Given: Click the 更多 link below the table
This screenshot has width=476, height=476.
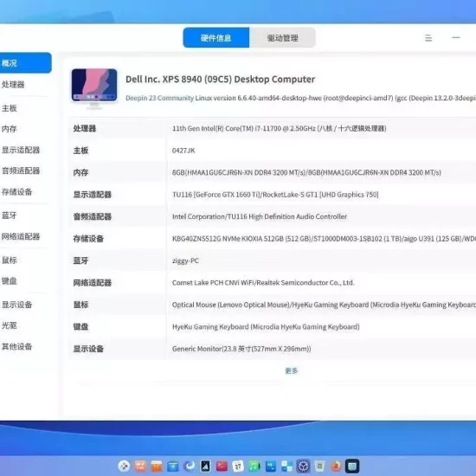Looking at the screenshot, I should pos(292,370).
